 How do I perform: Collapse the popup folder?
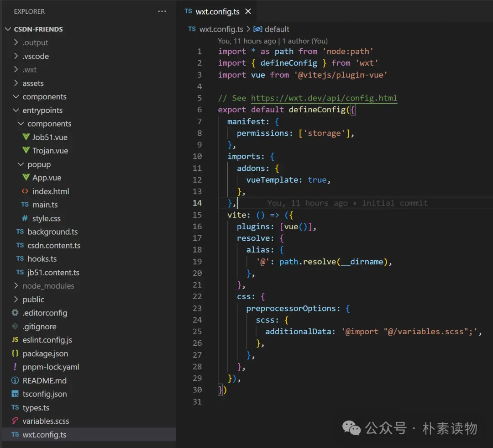pyautogui.click(x=21, y=164)
